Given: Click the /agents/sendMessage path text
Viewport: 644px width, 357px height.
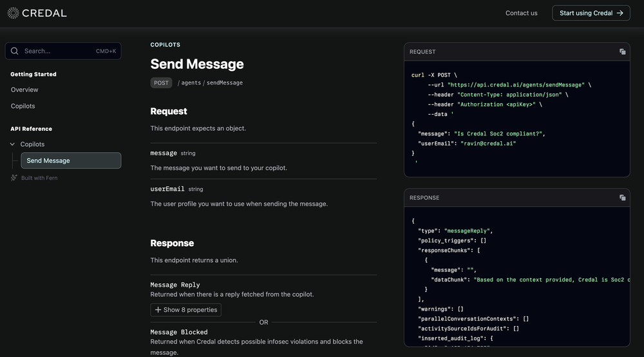Looking at the screenshot, I should pyautogui.click(x=211, y=82).
